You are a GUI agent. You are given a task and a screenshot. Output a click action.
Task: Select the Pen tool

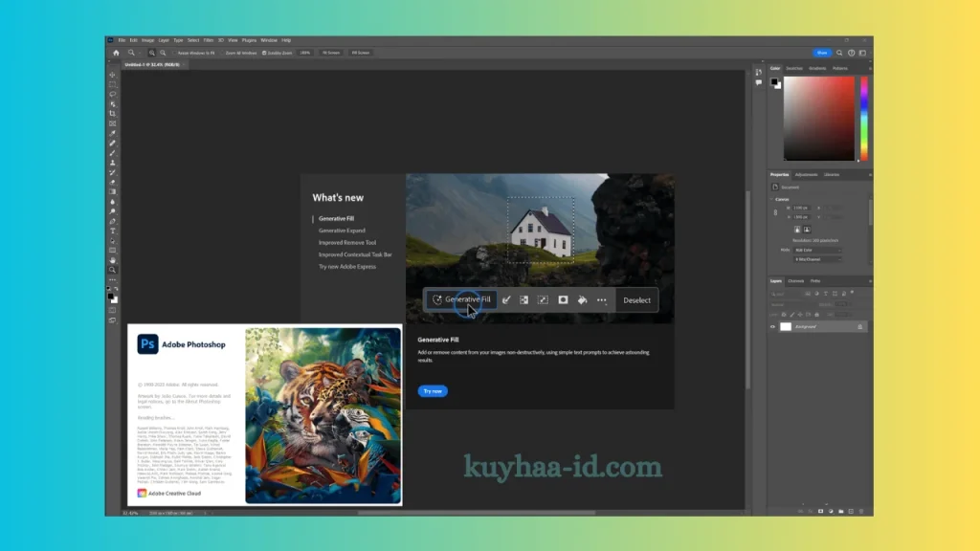point(113,221)
